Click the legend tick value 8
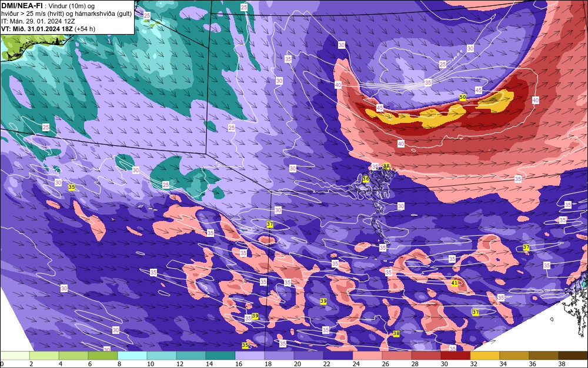This screenshot has height=368, width=588. tap(119, 364)
